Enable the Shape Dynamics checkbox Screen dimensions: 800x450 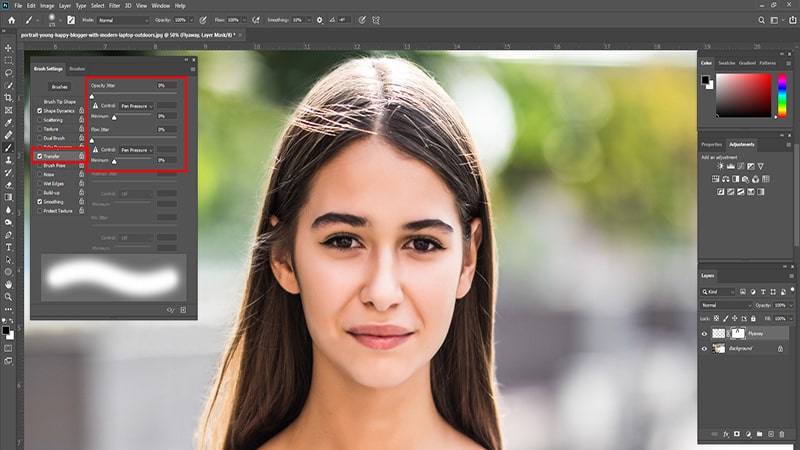[39, 111]
